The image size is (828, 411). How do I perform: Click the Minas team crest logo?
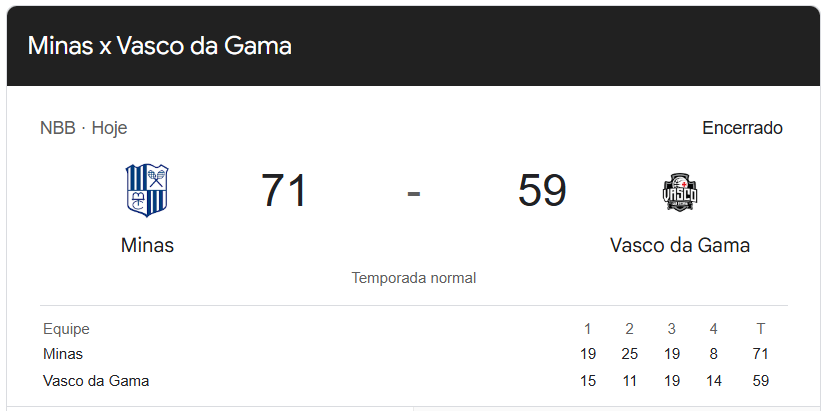point(147,190)
